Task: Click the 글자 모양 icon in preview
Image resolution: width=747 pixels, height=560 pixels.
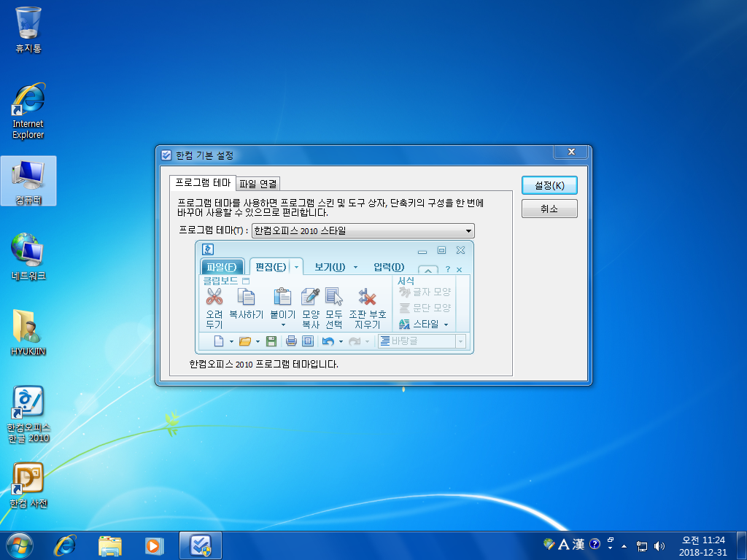Action: (x=404, y=292)
